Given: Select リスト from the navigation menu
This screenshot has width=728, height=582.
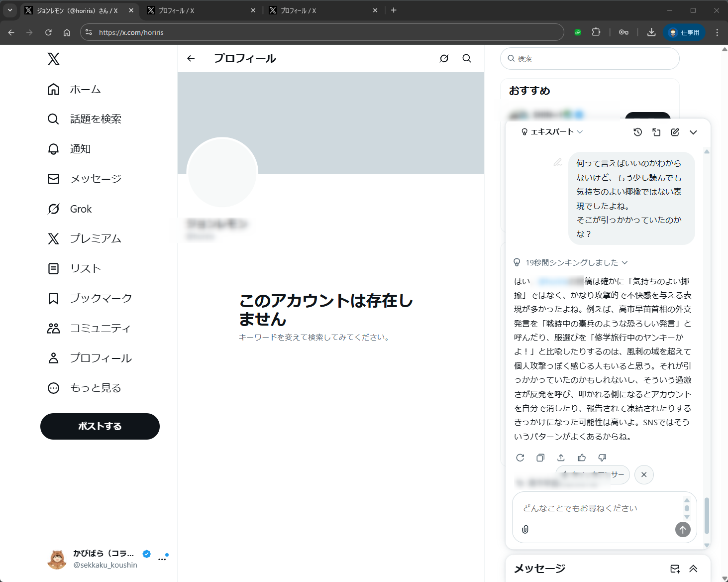Looking at the screenshot, I should point(85,268).
